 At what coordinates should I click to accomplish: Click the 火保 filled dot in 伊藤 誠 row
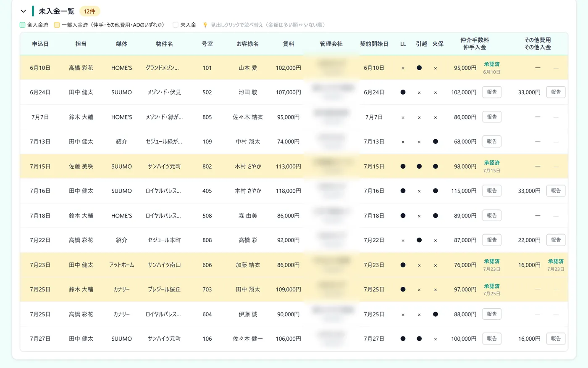436,314
